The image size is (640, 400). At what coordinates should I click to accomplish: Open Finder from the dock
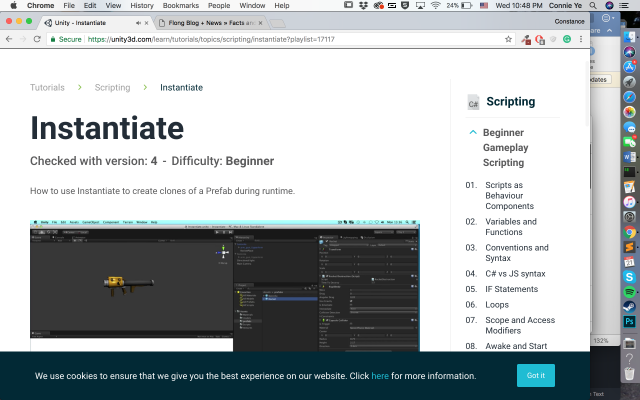(629, 37)
